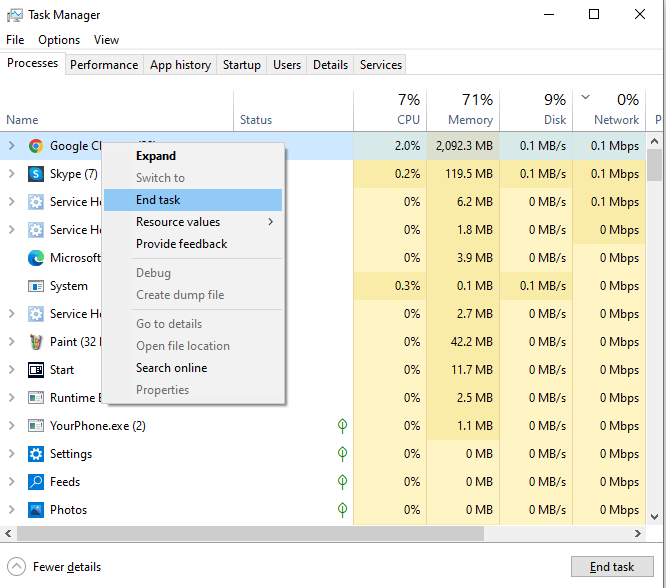Click the Service Host icon with 1.8 MB memory
This screenshot has height=588, width=666.
[36, 230]
